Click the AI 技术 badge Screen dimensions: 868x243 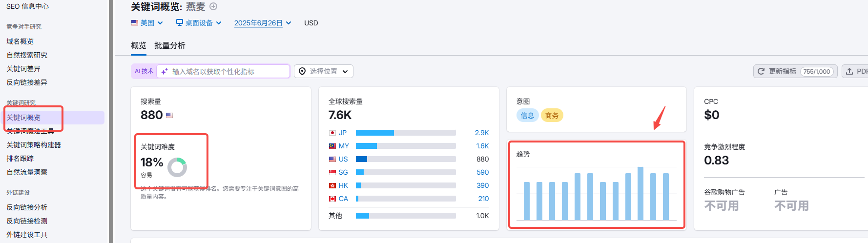click(x=144, y=71)
